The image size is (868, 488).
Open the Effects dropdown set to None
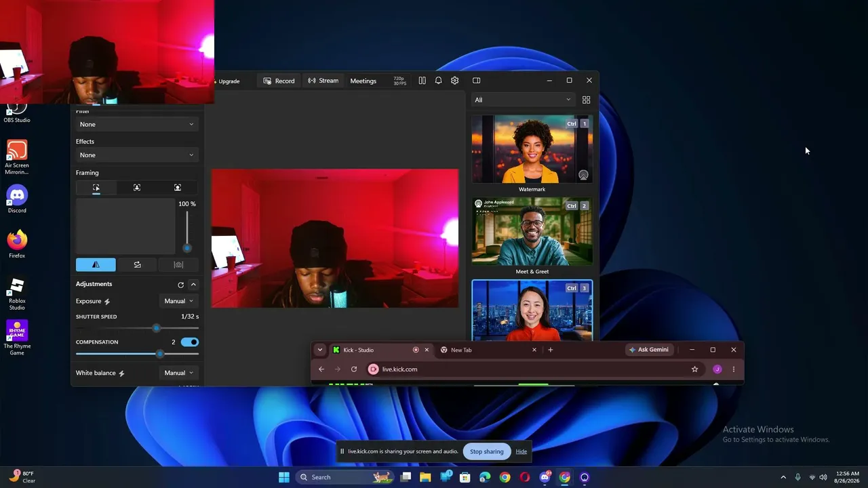(137, 155)
